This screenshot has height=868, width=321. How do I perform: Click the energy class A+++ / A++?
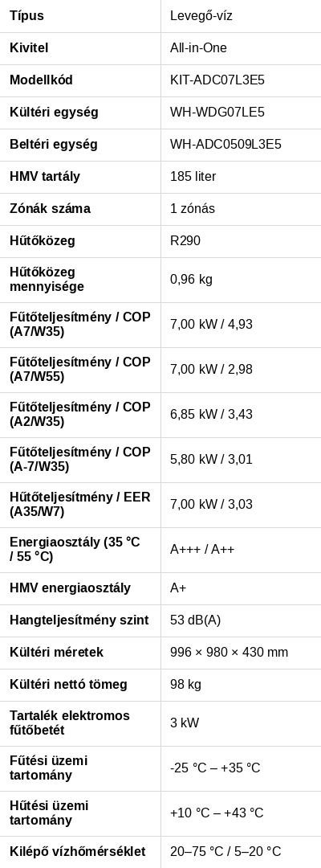tap(202, 550)
